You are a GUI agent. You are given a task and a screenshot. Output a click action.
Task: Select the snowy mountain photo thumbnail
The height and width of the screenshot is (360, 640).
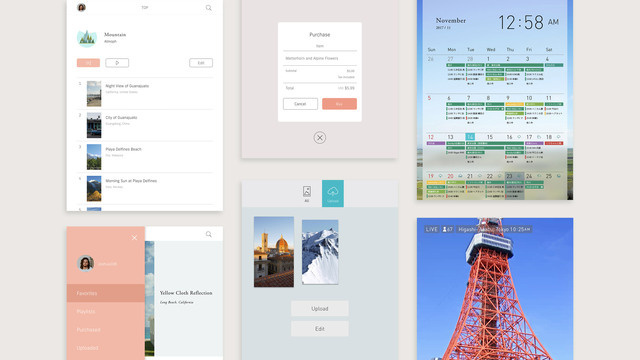(320, 252)
